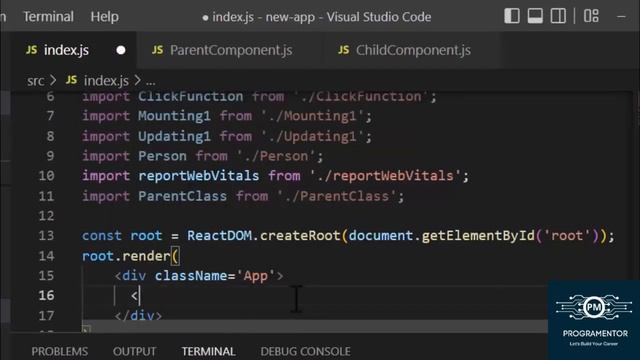Click line number 13 in the gutter
Viewport: 640px width, 360px height.
[46, 236]
